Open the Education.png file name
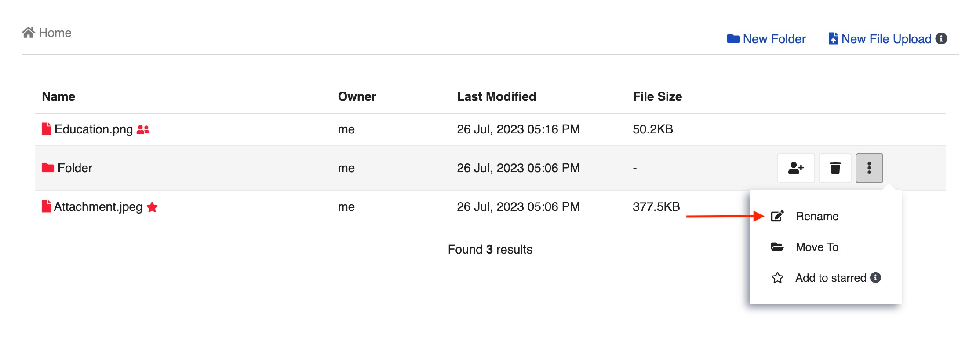 [94, 129]
